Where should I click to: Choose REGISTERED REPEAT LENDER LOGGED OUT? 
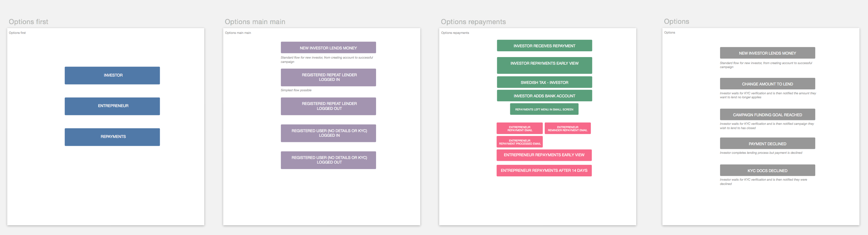click(328, 106)
